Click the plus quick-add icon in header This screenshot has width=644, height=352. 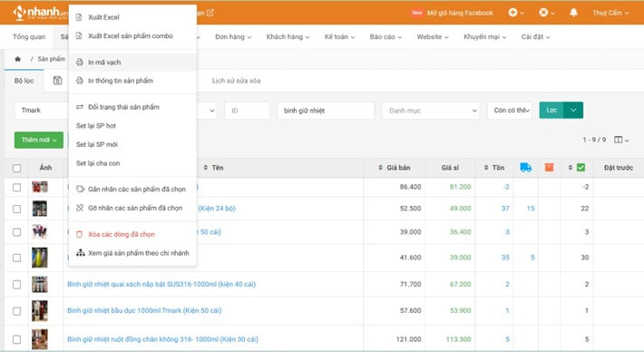tap(512, 13)
